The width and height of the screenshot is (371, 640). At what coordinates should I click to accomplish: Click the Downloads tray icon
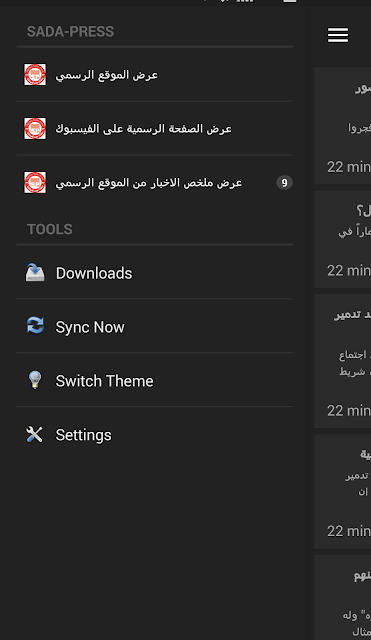coord(35,273)
